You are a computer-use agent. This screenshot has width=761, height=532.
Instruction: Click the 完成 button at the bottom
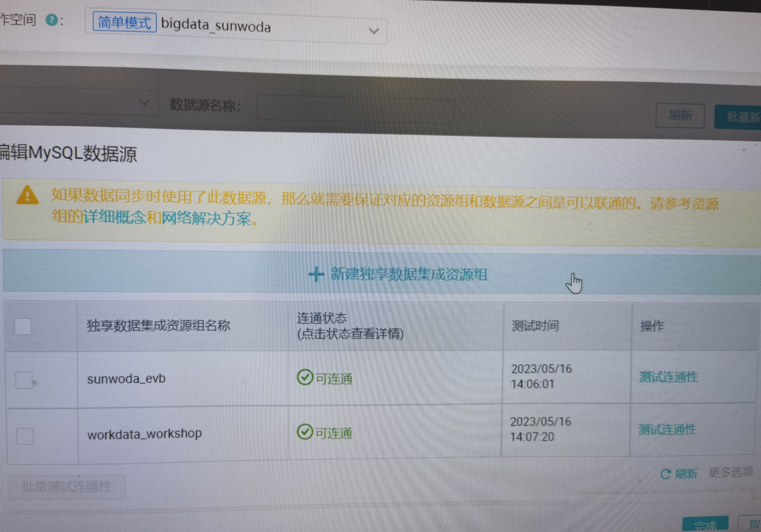(705, 524)
